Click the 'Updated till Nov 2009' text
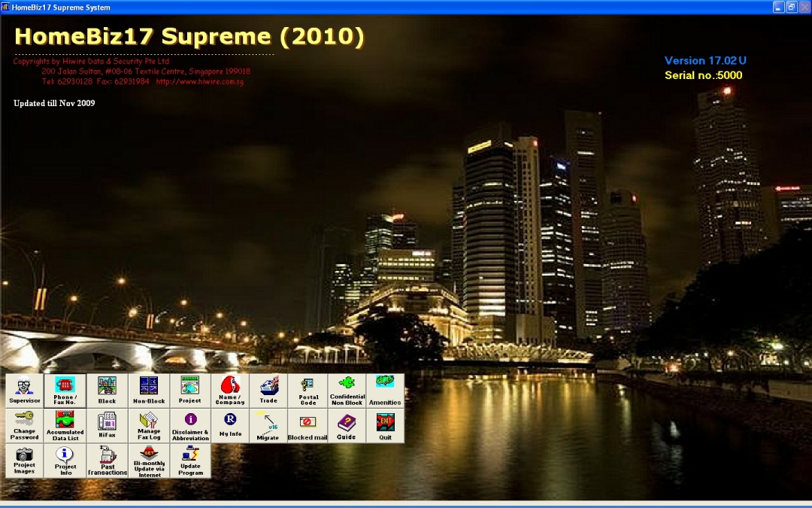This screenshot has height=508, width=812. click(54, 103)
